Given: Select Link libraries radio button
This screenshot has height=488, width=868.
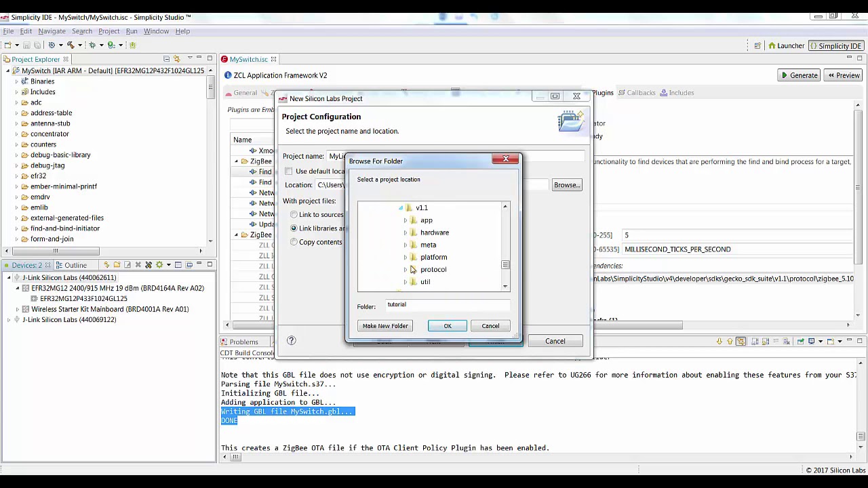Looking at the screenshot, I should 294,228.
